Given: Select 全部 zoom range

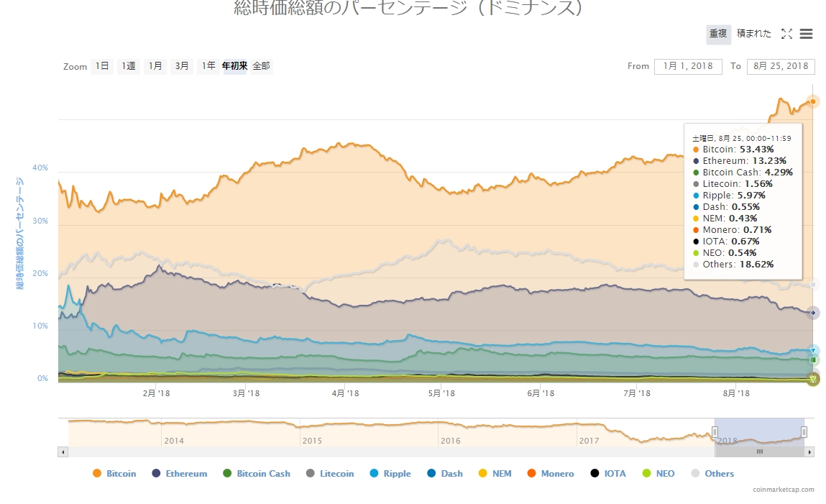Looking at the screenshot, I should 261,66.
